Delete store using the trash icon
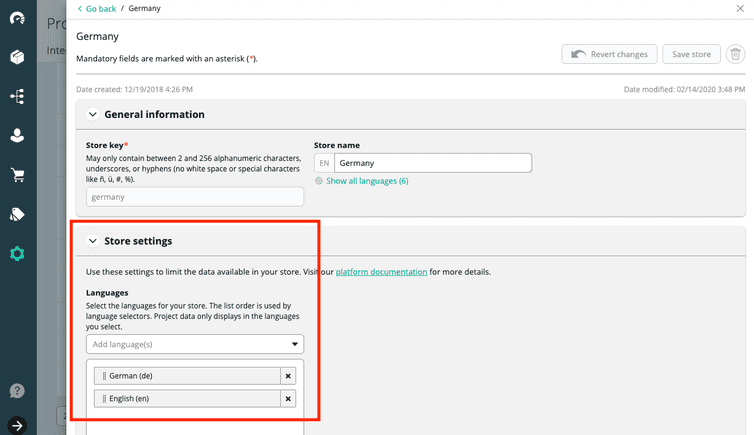754x435 pixels. 735,54
